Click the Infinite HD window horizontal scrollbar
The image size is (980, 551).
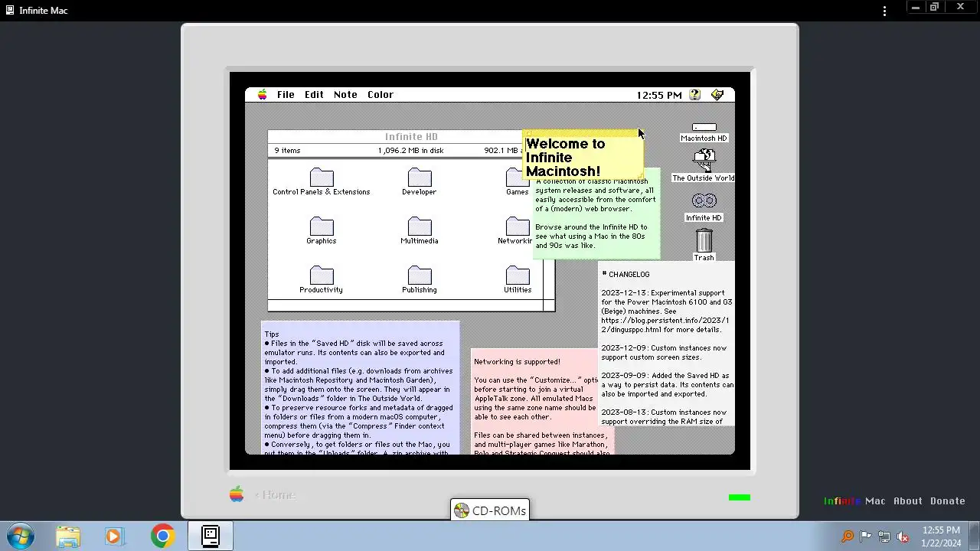point(405,305)
